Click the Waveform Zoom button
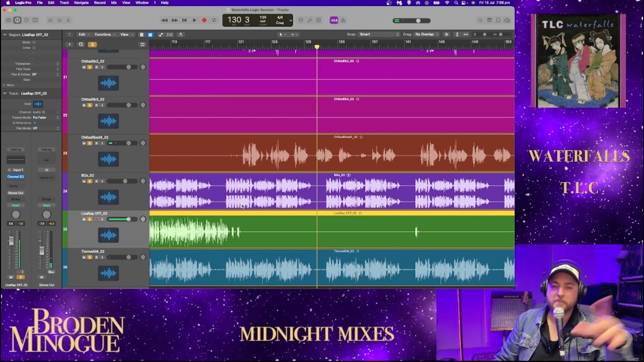The image size is (644, 362). [446, 34]
